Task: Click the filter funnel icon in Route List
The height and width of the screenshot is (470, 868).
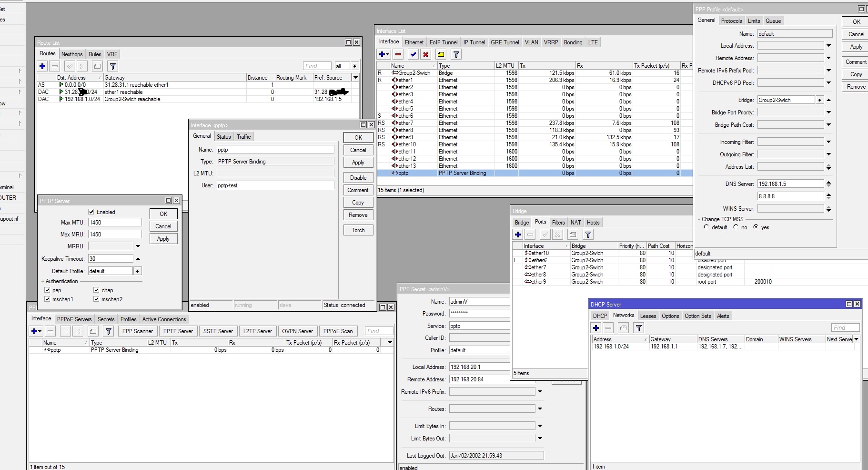Action: point(112,66)
